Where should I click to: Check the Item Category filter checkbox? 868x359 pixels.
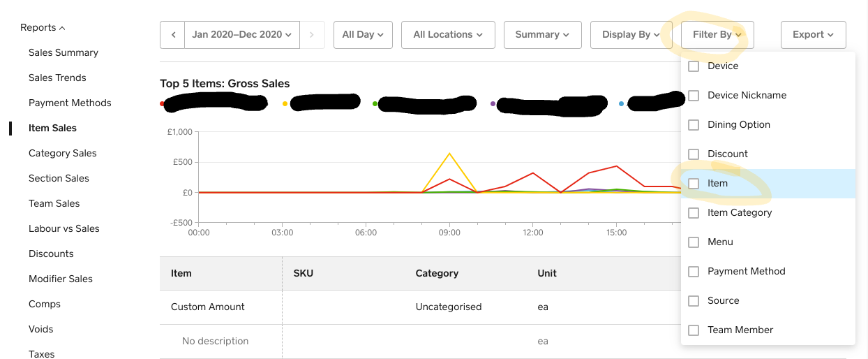[x=694, y=213]
